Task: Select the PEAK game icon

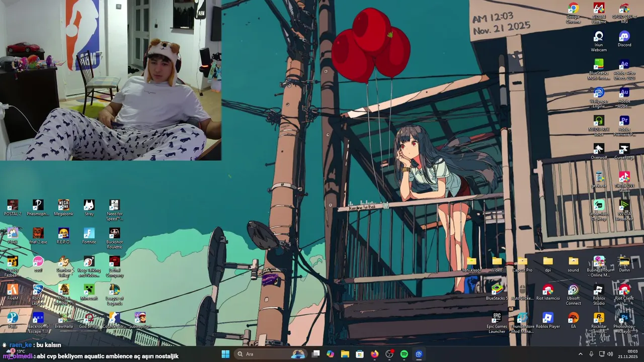Action: pos(13,235)
